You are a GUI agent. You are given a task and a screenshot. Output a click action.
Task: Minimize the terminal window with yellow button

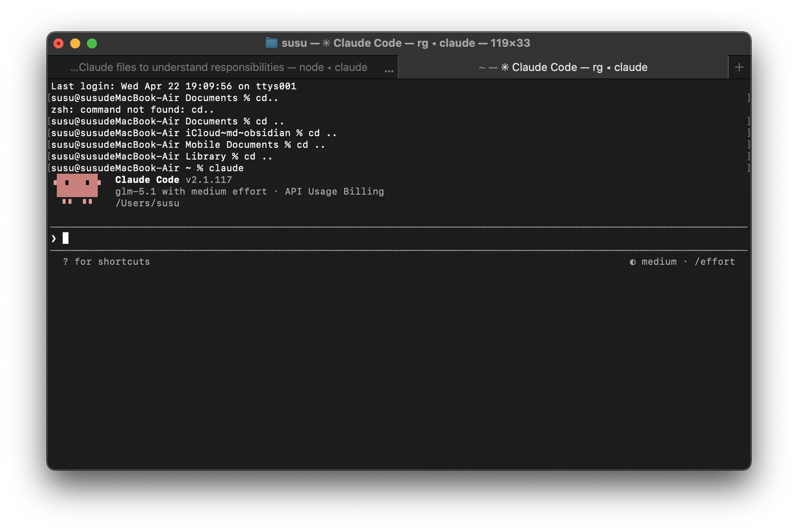[75, 43]
